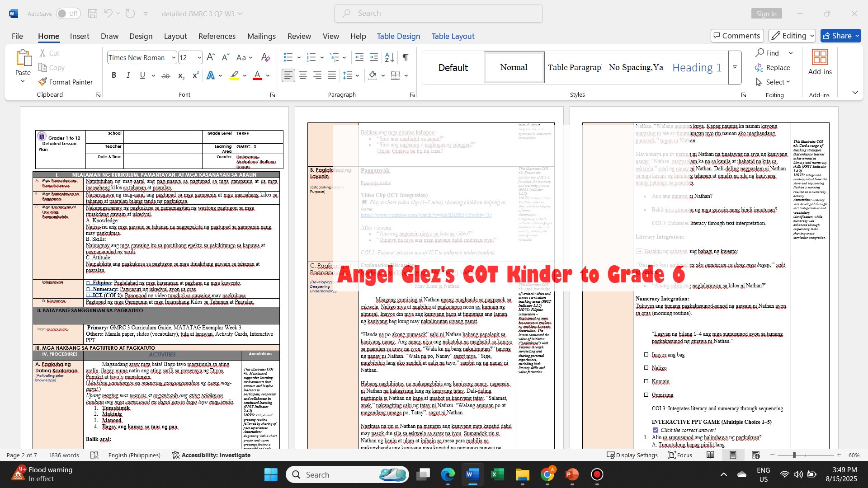Viewport: 868px width, 488px height.
Task: Toggle AutoSave switch
Action: (68, 14)
